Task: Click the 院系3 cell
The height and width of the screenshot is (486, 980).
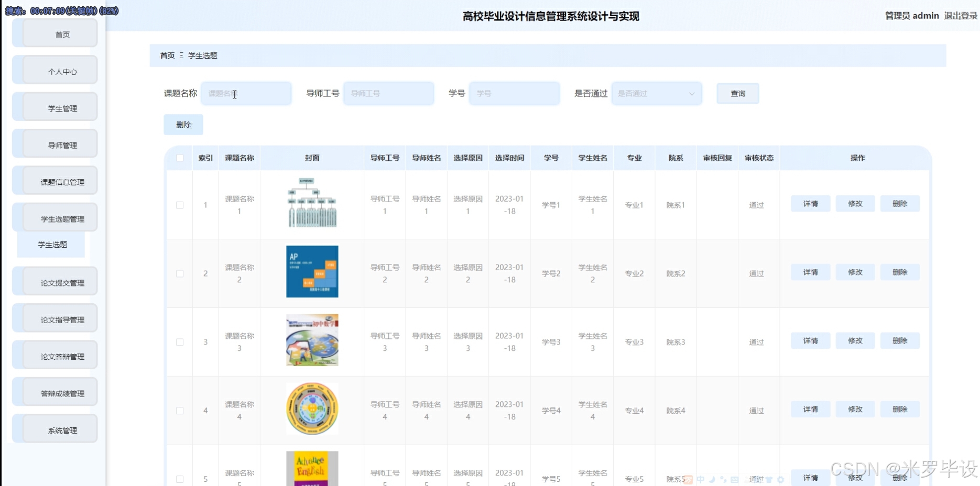Action: pyautogui.click(x=676, y=343)
